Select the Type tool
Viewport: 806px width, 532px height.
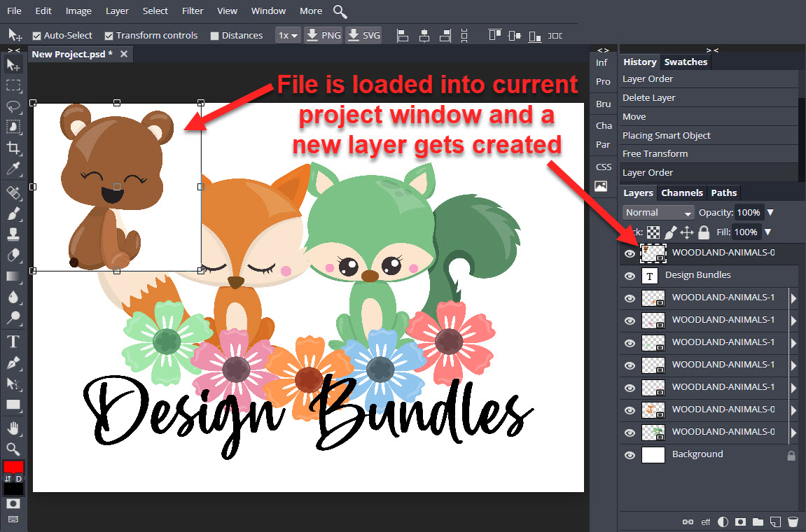[x=13, y=342]
